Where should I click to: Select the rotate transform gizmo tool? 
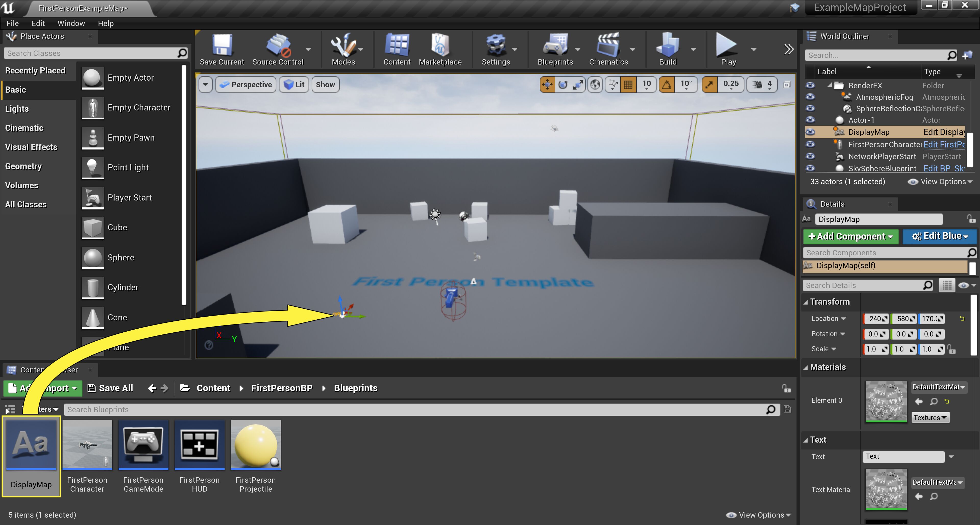click(x=563, y=84)
